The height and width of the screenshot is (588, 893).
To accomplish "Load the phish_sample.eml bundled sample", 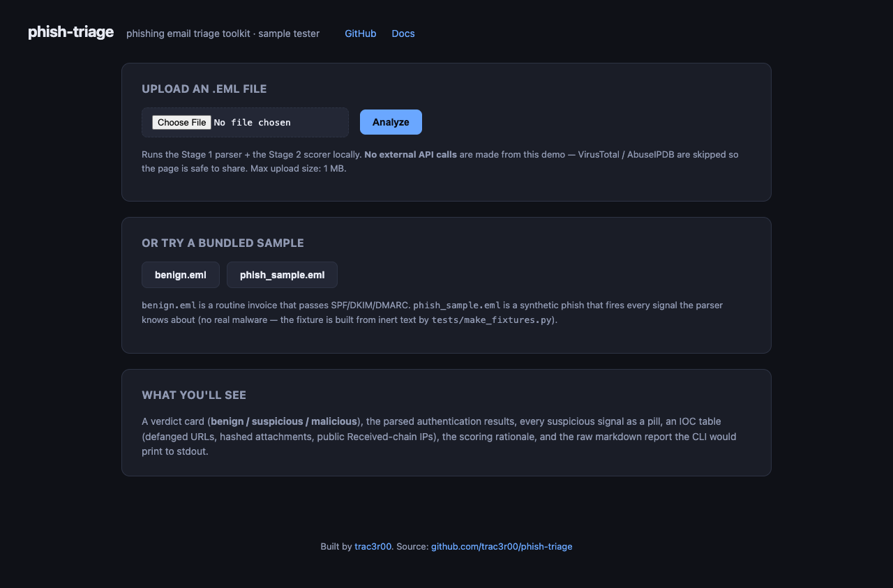I will point(282,275).
